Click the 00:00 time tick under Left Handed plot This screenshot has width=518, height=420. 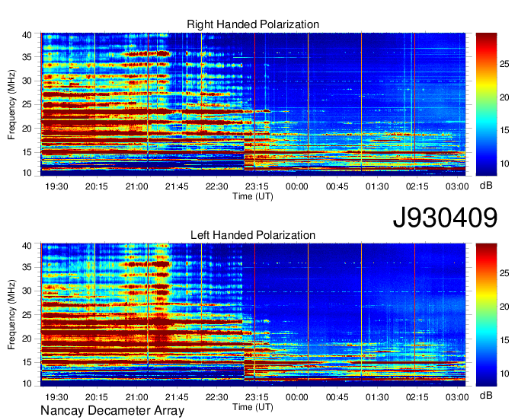[x=296, y=397]
